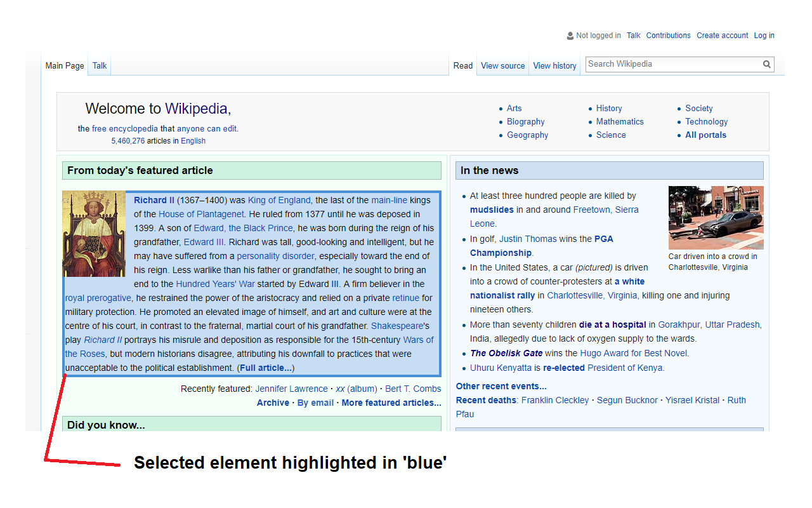Image resolution: width=812 pixels, height=508 pixels.
Task: Open the Technology portal
Action: (x=707, y=122)
